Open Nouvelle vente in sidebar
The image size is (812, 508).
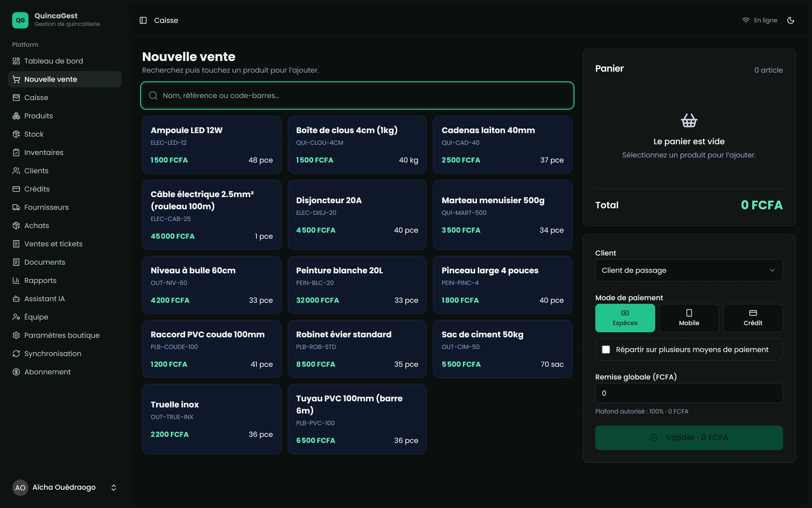(65, 79)
